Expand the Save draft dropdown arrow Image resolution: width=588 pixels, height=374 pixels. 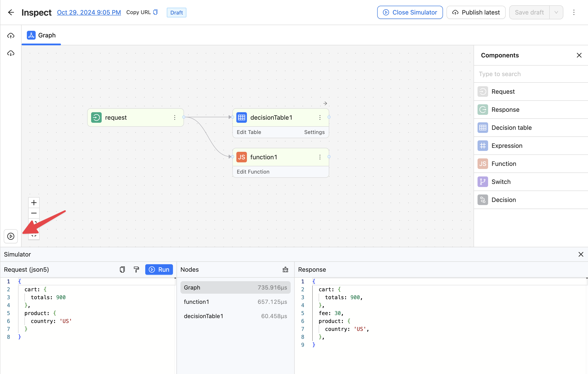pyautogui.click(x=556, y=13)
